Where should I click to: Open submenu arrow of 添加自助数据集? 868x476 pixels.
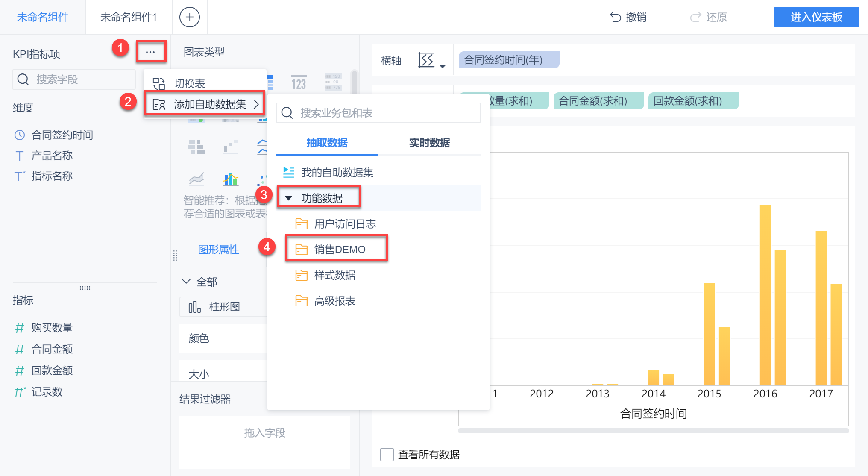coord(256,104)
